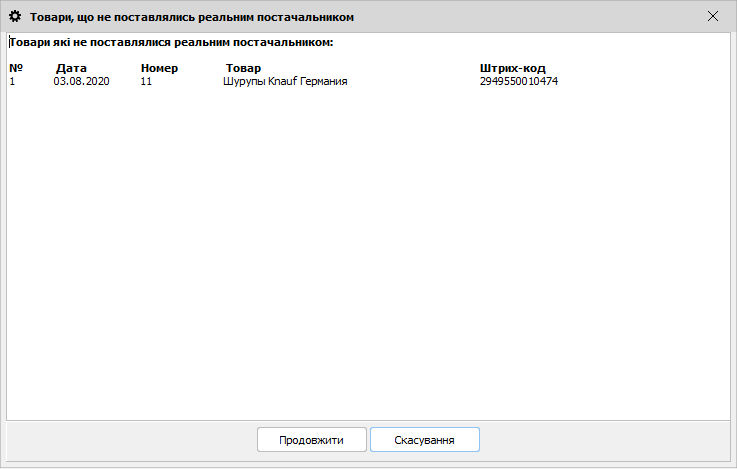This screenshot has width=737, height=469.
Task: Click the empty title bar space left of X
Action: (x=540, y=17)
